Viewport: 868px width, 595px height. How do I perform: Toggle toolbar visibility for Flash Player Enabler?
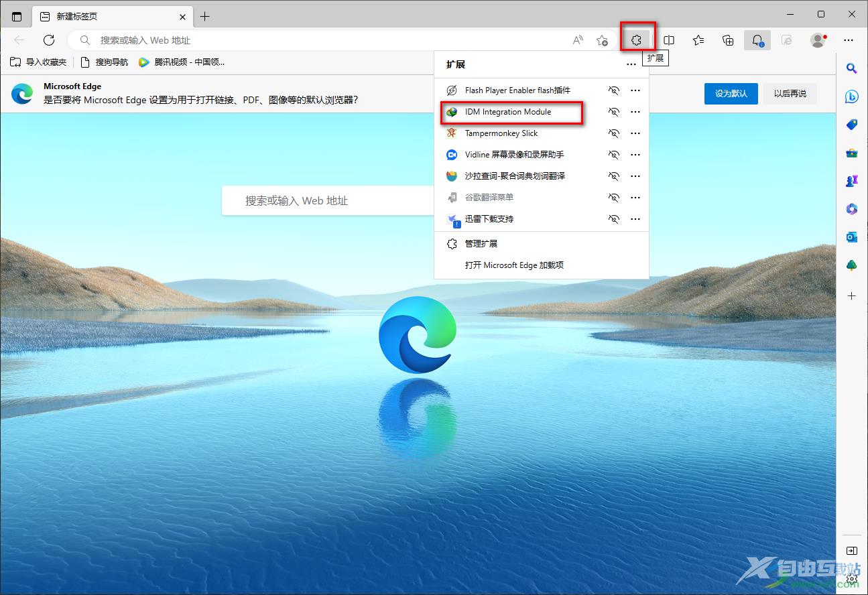pyautogui.click(x=613, y=90)
